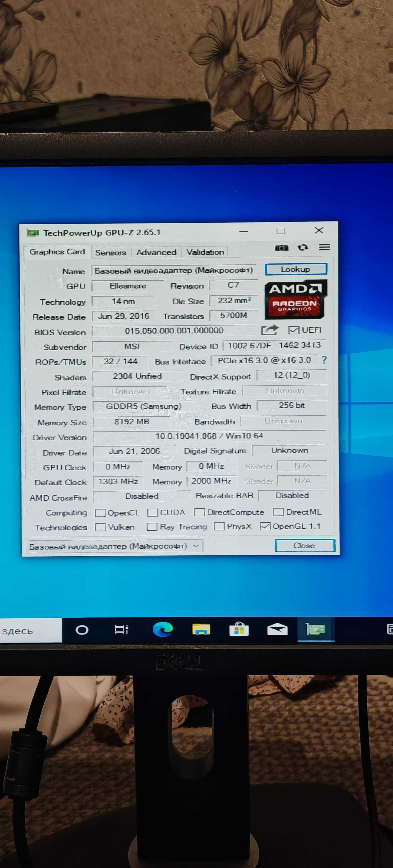The height and width of the screenshot is (868, 393).
Task: Click the GPU field showing Ellesmere
Action: (128, 286)
